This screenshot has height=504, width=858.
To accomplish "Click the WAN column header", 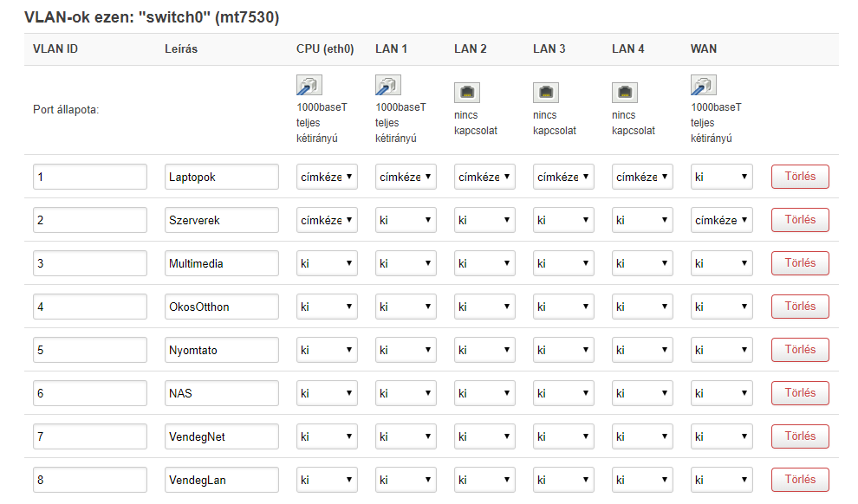I will point(704,48).
